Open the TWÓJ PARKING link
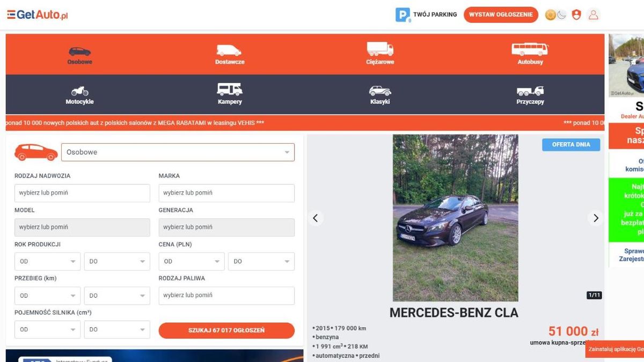 pos(435,14)
